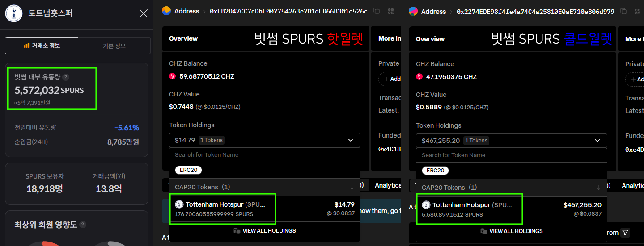
Task: Open the transaction filter funnel in the cold wallet window
Action: (x=625, y=233)
